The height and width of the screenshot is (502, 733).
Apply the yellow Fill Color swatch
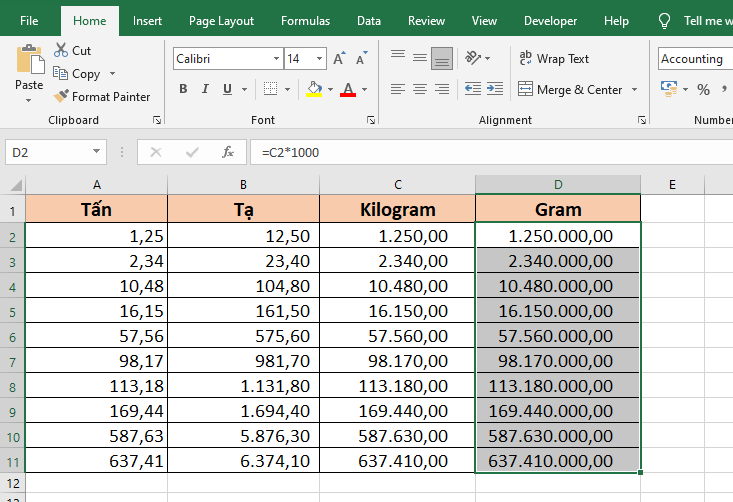[314, 89]
